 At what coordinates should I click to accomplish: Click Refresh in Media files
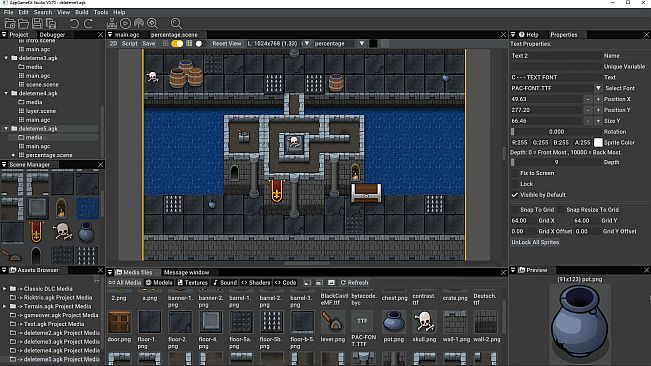[x=355, y=283]
